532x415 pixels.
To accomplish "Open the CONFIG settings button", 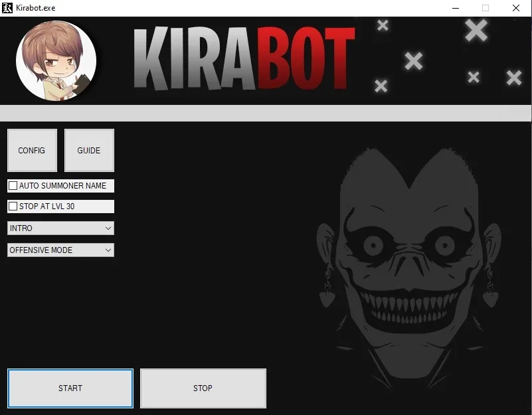I will [32, 150].
